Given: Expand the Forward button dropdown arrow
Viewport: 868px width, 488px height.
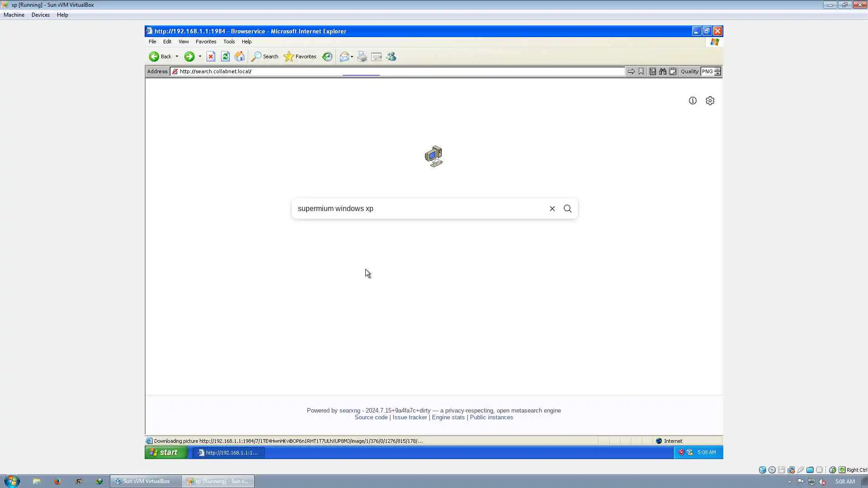Looking at the screenshot, I should tap(200, 56).
